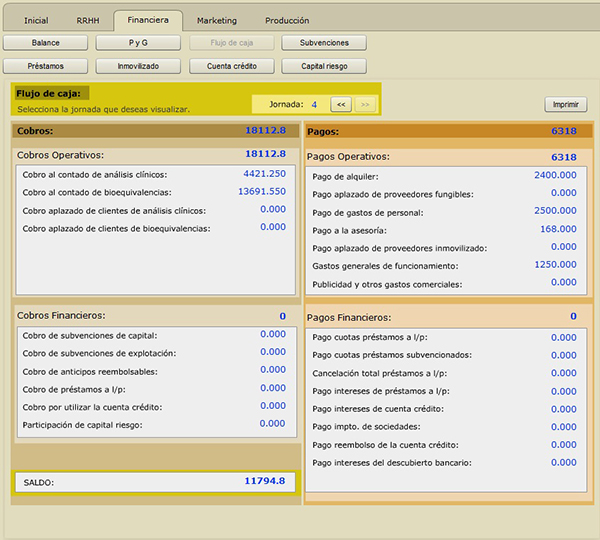This screenshot has height=540, width=600.
Task: Click the Cobros Operativos value 18112.8
Action: pos(266,154)
